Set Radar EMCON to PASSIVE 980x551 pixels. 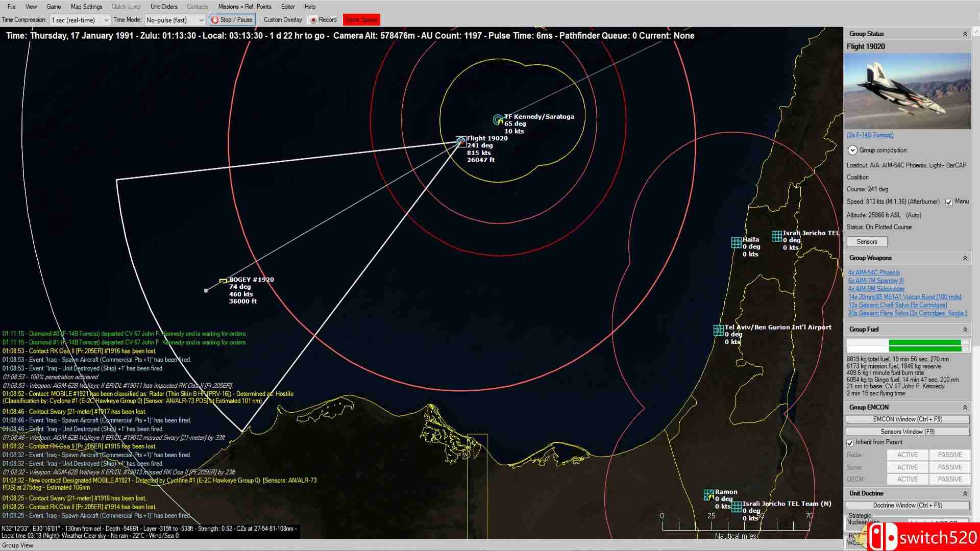point(949,455)
